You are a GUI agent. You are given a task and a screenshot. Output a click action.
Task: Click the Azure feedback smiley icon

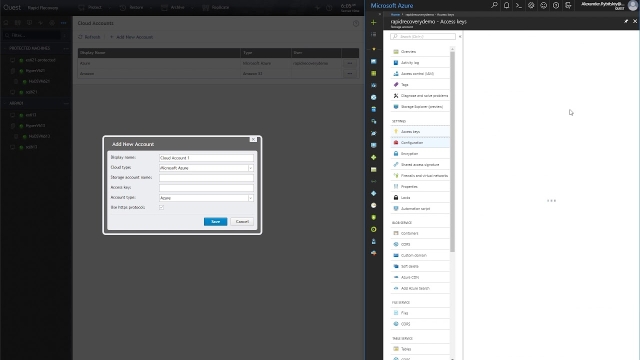point(543,5)
